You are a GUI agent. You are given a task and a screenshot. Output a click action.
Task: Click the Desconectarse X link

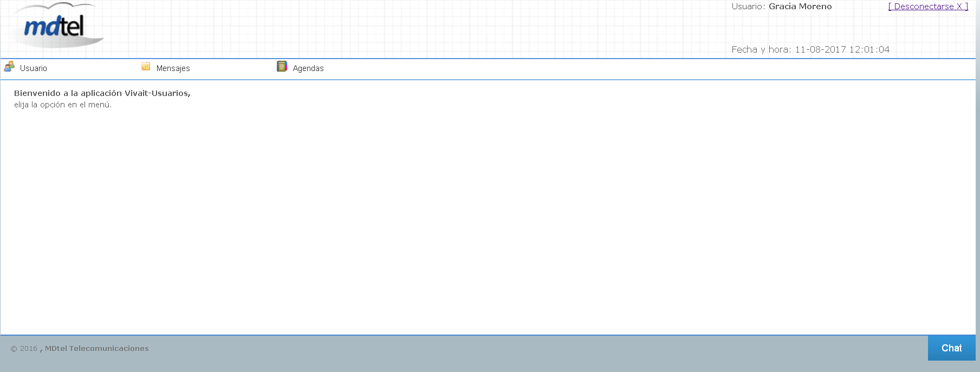point(928,7)
